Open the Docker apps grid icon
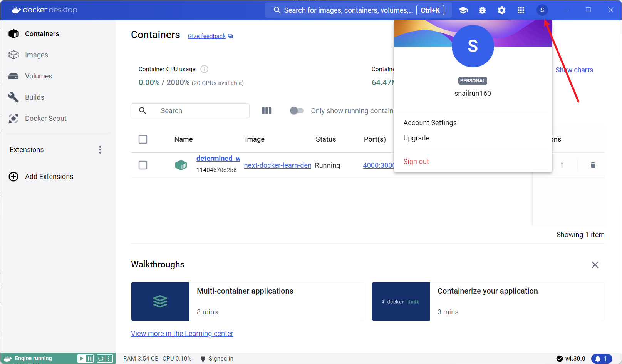 point(521,10)
